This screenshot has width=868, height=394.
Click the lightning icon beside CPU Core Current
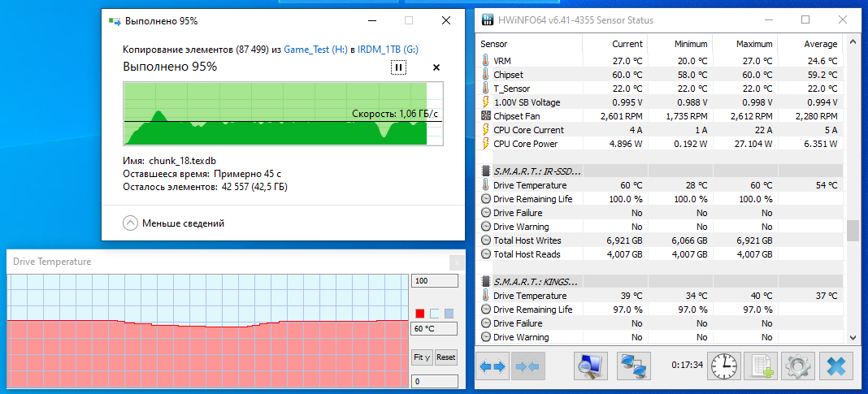pos(485,130)
